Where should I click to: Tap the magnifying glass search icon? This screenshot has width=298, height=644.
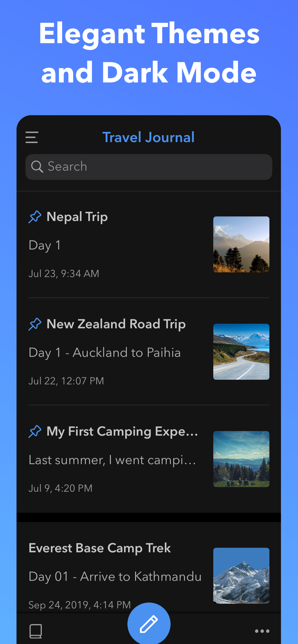pos(37,167)
